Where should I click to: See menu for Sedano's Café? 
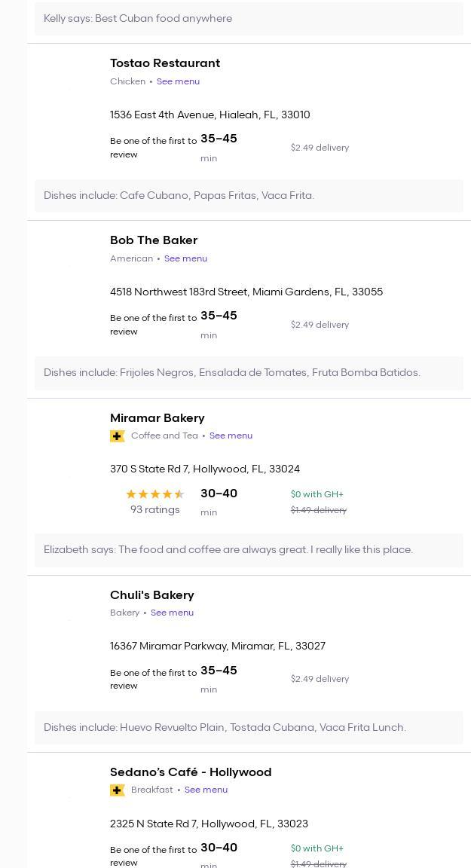(206, 790)
